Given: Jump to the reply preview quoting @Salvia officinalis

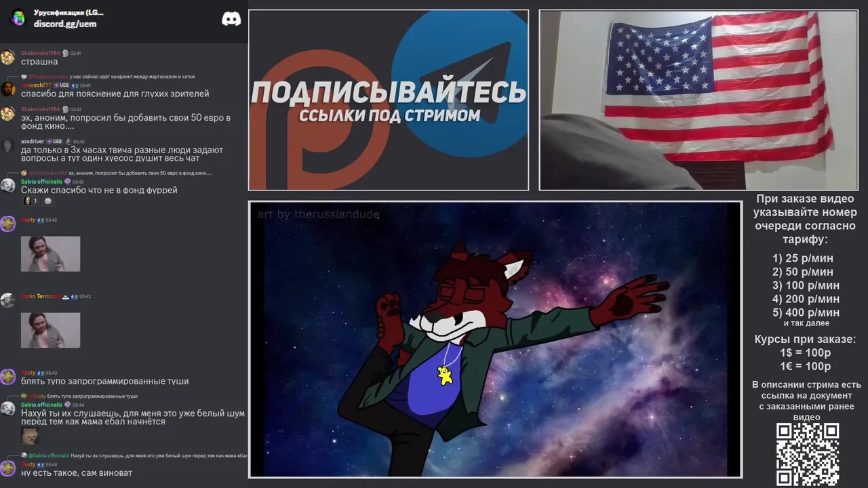Looking at the screenshot, I should (x=134, y=455).
